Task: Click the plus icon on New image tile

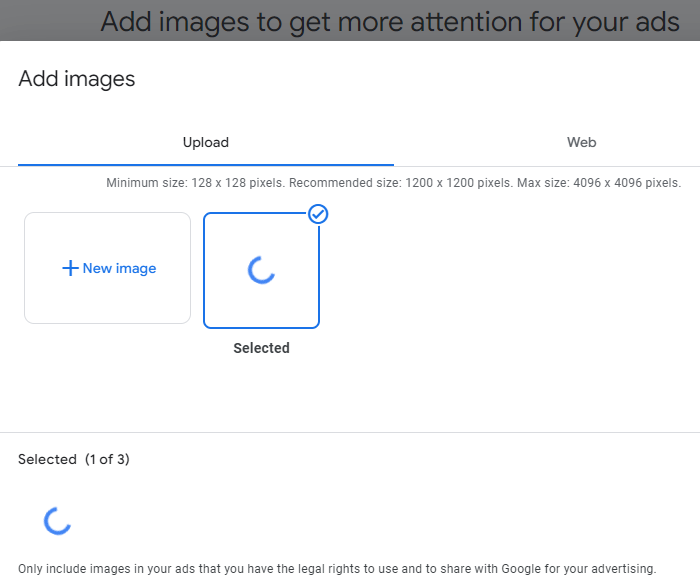Action: point(70,268)
